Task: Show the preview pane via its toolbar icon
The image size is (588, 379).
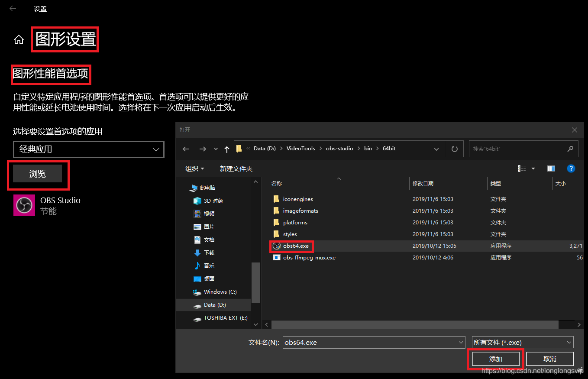Action: point(551,168)
